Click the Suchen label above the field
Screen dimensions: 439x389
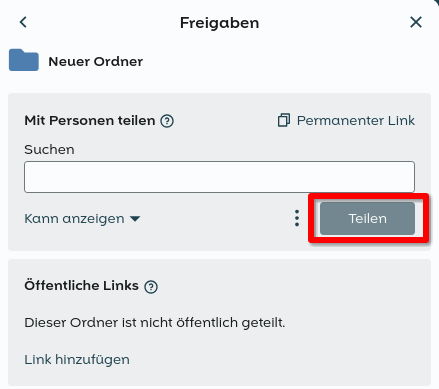tap(49, 150)
